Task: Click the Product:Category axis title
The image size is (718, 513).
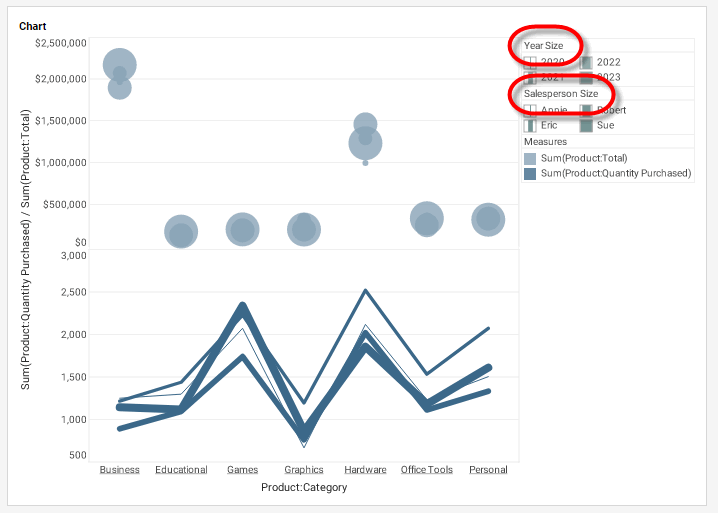Action: [x=304, y=488]
